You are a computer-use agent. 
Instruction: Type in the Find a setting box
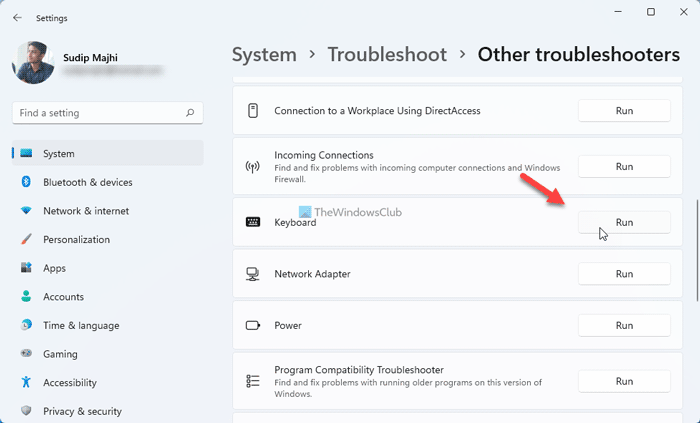pos(98,113)
